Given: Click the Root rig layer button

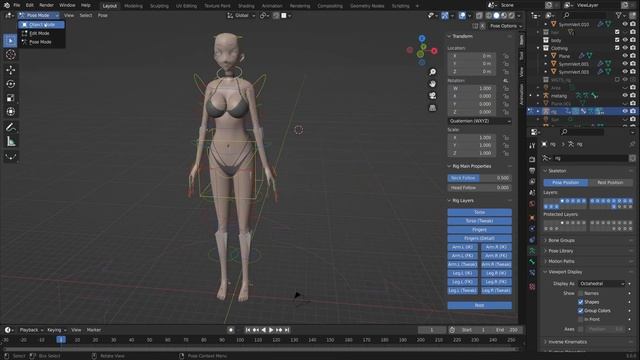Looking at the screenshot, I should (x=480, y=305).
